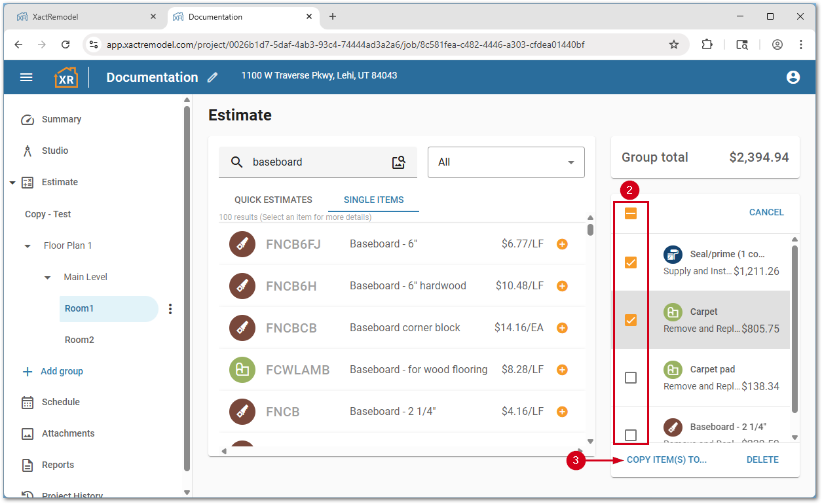
Task: Open the hamburger navigation menu
Action: click(26, 77)
